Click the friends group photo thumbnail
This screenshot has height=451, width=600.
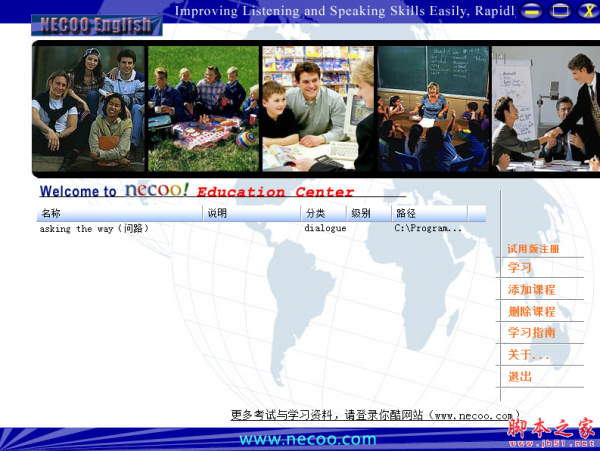click(89, 109)
